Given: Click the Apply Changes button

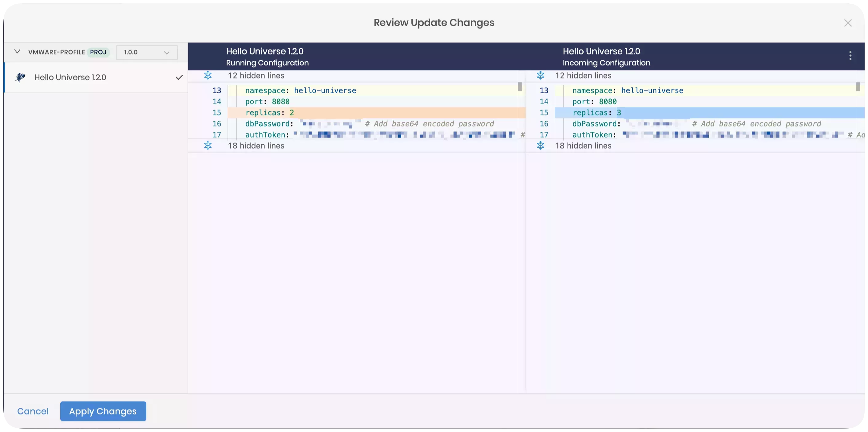Looking at the screenshot, I should tap(103, 411).
